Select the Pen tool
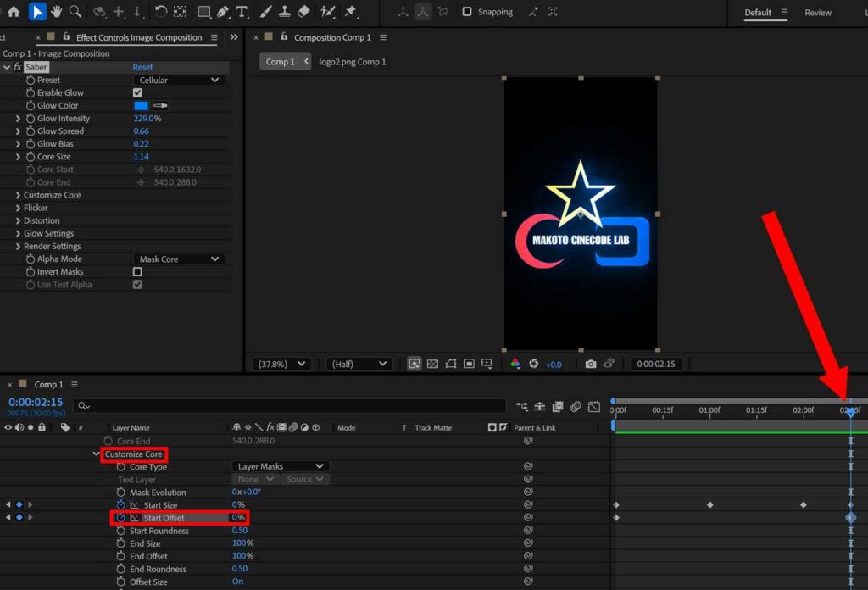 (223, 12)
